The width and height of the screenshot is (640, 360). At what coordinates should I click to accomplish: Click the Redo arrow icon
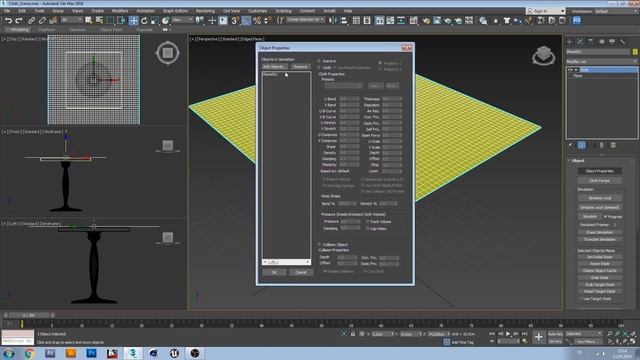pyautogui.click(x=19, y=20)
